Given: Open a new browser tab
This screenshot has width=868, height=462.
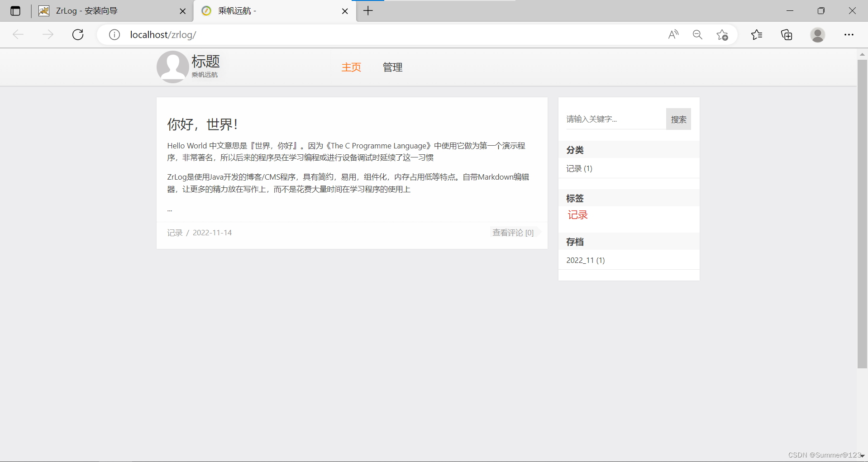Looking at the screenshot, I should (368, 11).
